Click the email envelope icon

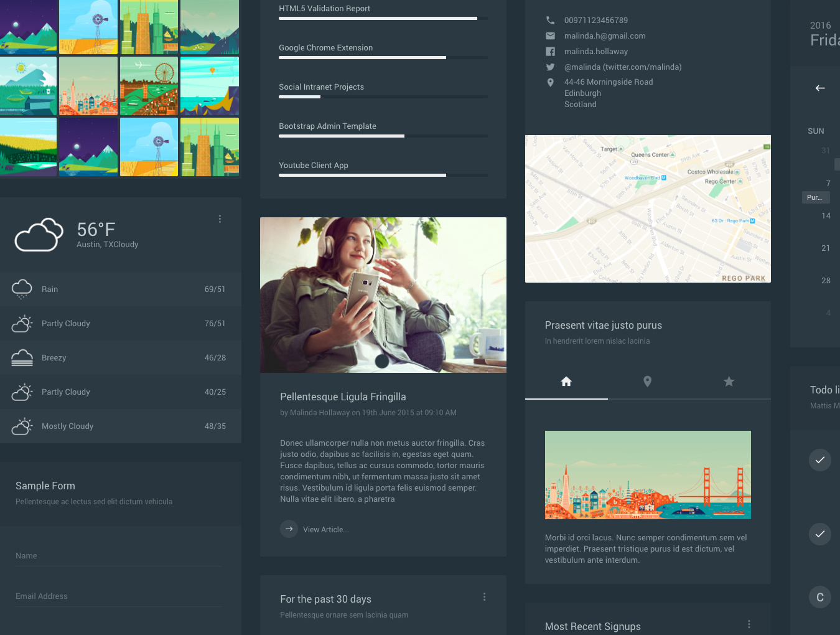pyautogui.click(x=550, y=36)
